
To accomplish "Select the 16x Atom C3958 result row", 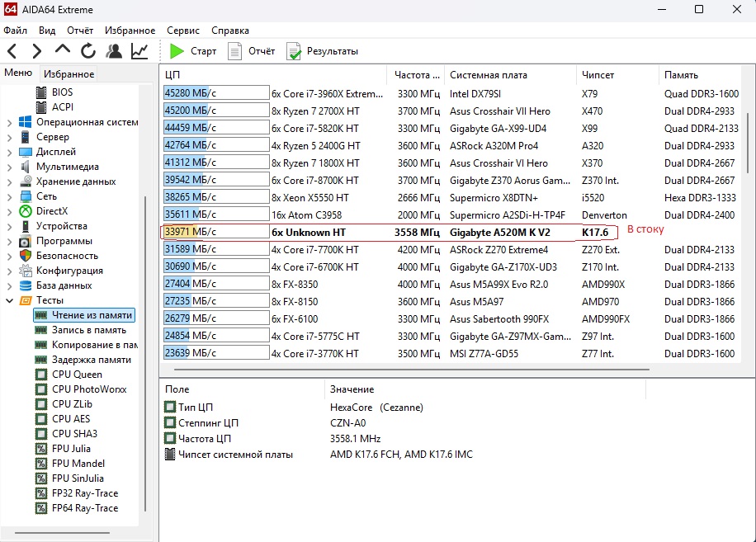I will [x=451, y=214].
